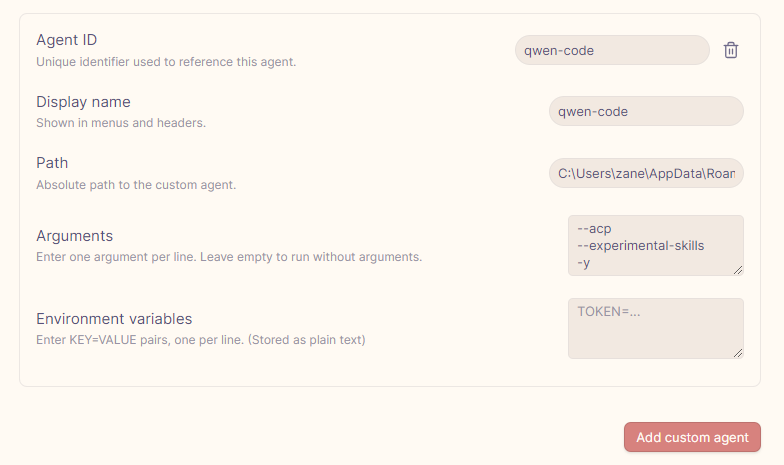
Task: Click the Path input showing C:\Users\zane
Action: pos(645,173)
